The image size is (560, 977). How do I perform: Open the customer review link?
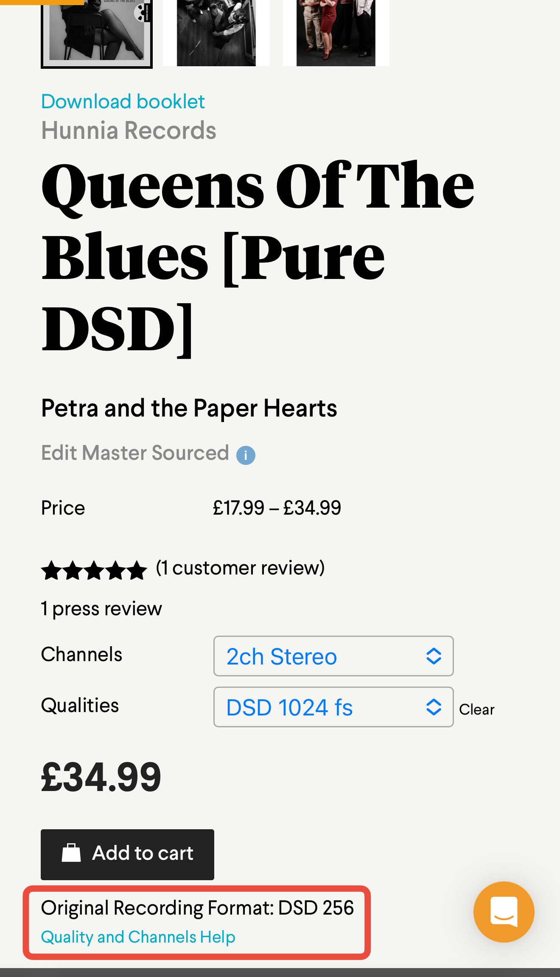240,568
